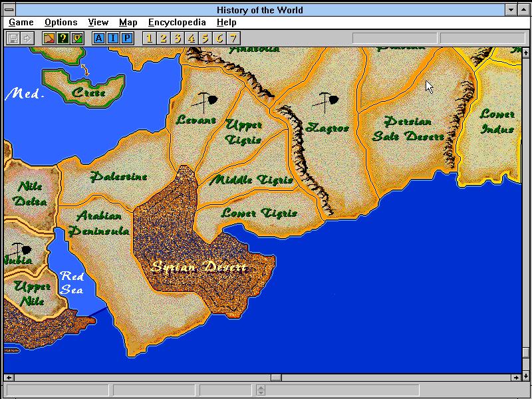Viewport: 532px width, 399px height.
Task: Click the mining resource icon in Zagros
Action: tap(325, 102)
